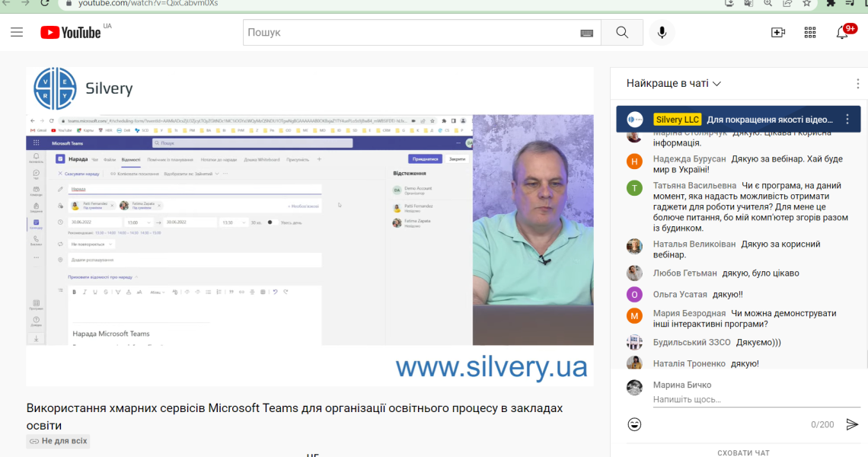Go to YouTube home via the logo

click(x=71, y=32)
